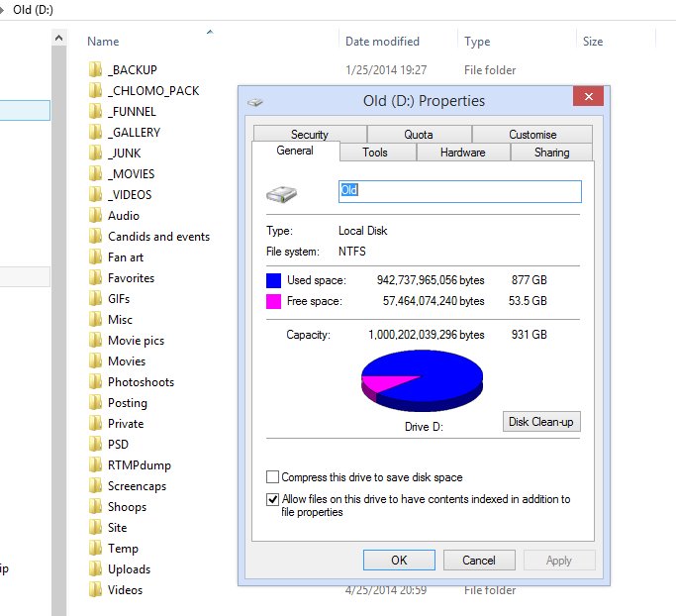Click the breadcrumb arrow before Old (D:)

(2, 10)
